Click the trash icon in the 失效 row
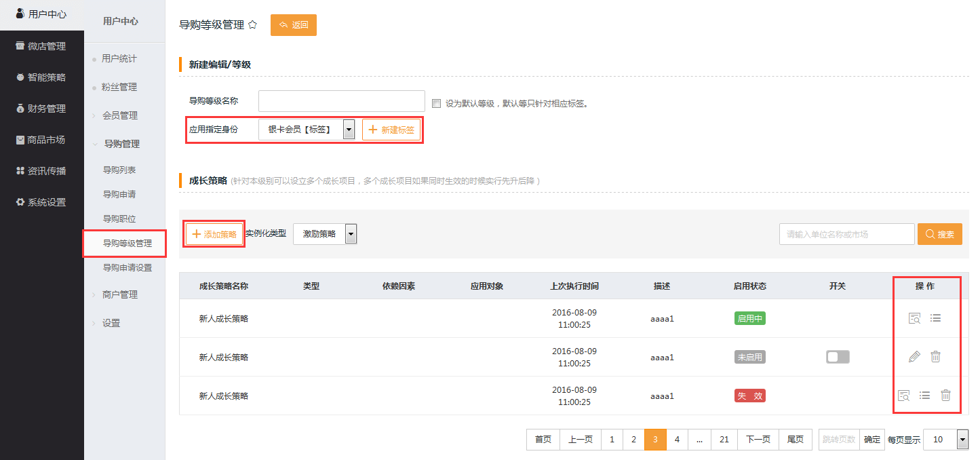 click(945, 396)
